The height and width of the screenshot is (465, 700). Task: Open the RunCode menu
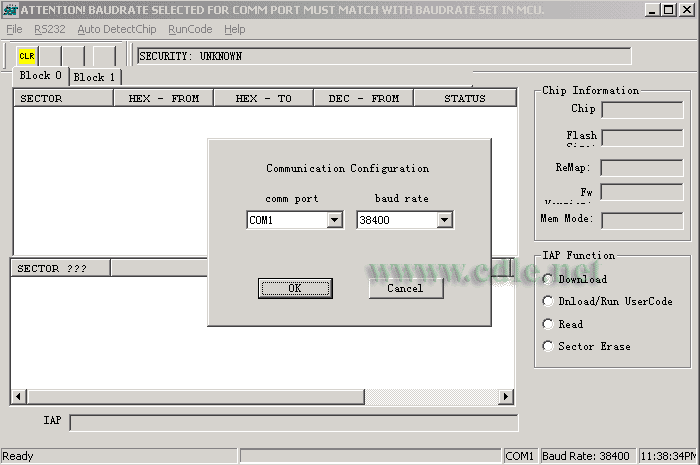(190, 30)
